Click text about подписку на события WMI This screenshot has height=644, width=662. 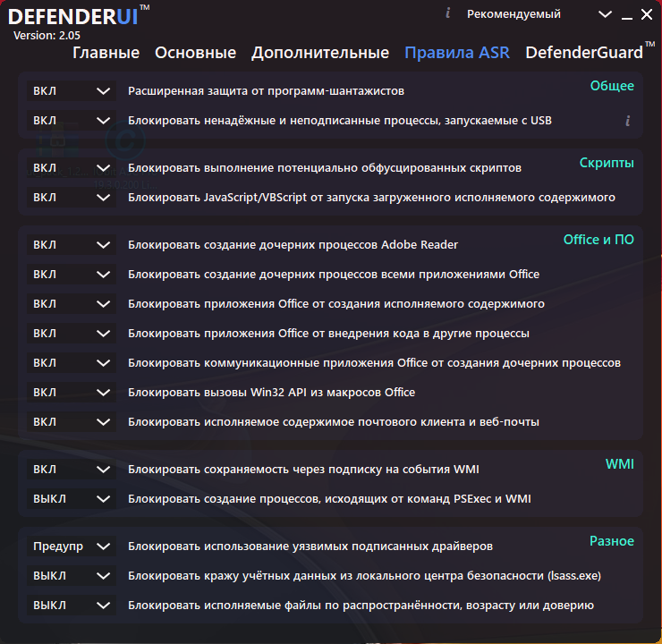coord(303,470)
